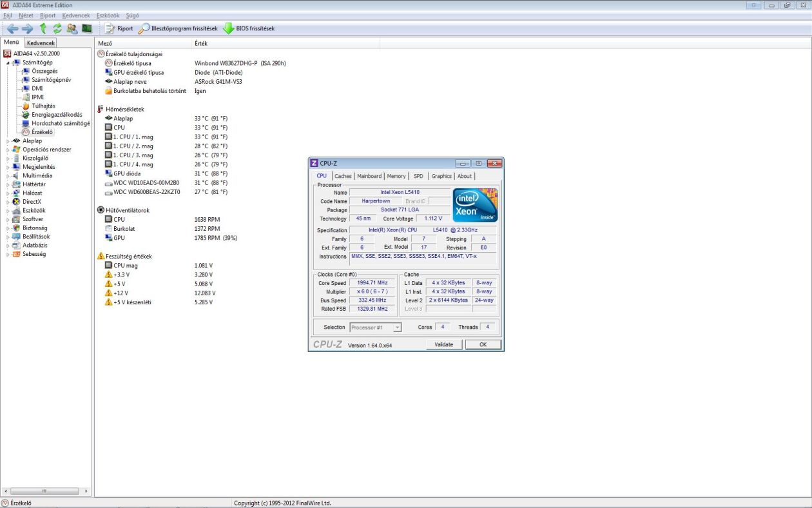Open the Graphics tab in CPU-Z

pos(441,176)
